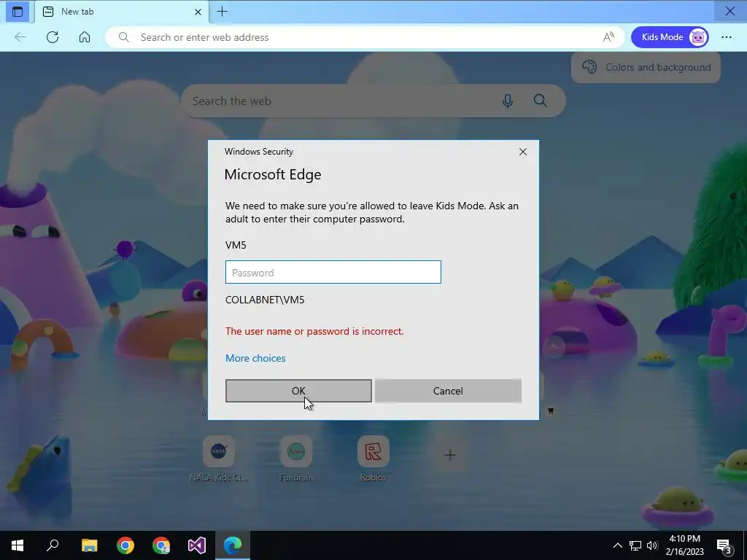
Task: Open Colors and background settings
Action: (646, 67)
